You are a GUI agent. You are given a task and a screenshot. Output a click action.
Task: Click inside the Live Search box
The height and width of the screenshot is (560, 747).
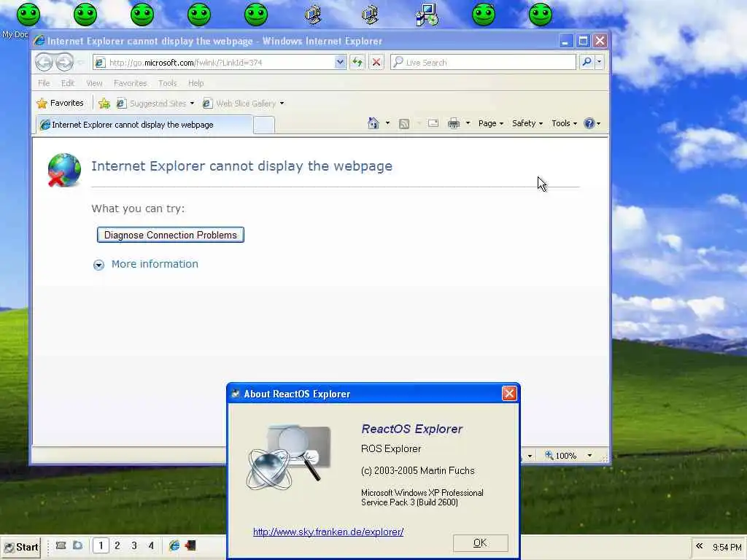click(483, 63)
